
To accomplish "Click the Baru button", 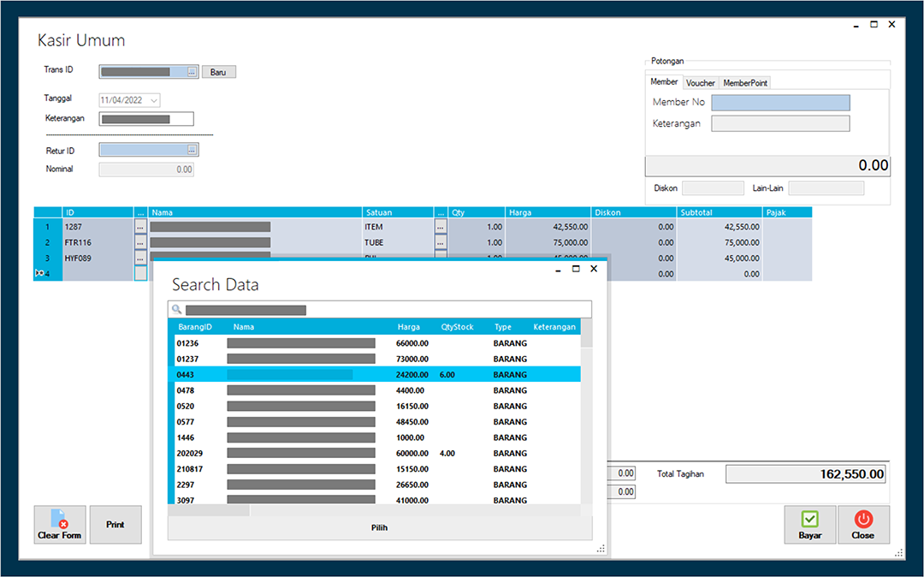I will [x=219, y=72].
